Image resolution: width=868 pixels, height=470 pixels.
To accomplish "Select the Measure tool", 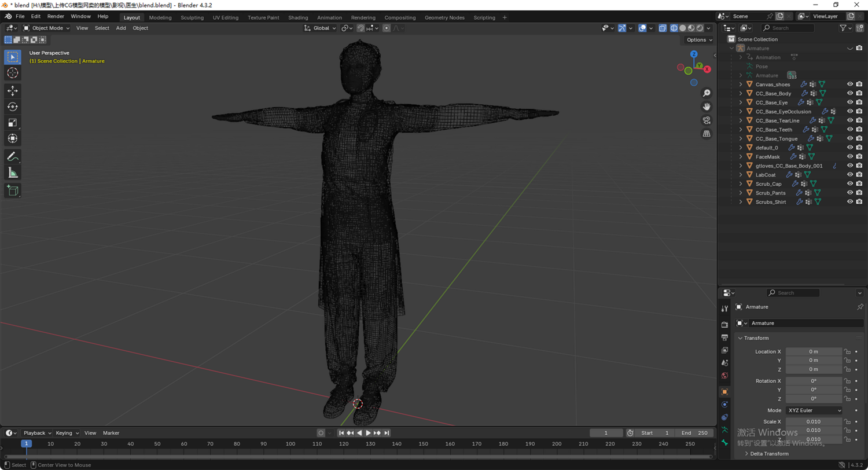I will pos(13,172).
